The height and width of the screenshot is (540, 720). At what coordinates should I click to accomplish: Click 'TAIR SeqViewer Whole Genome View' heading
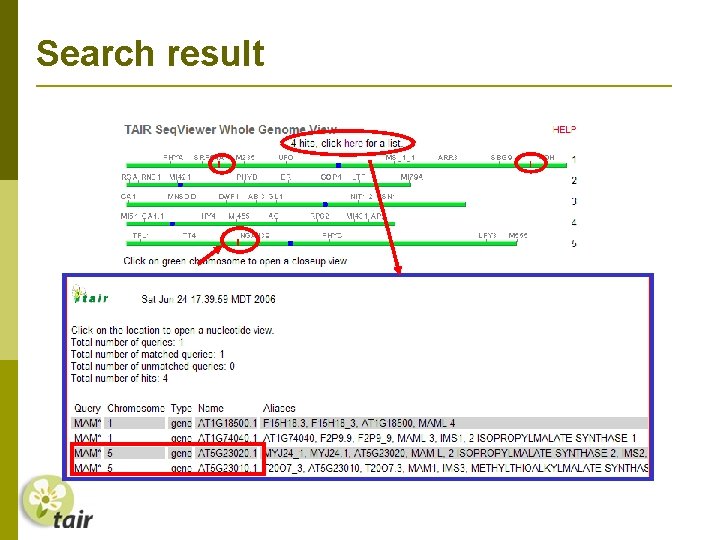click(231, 129)
